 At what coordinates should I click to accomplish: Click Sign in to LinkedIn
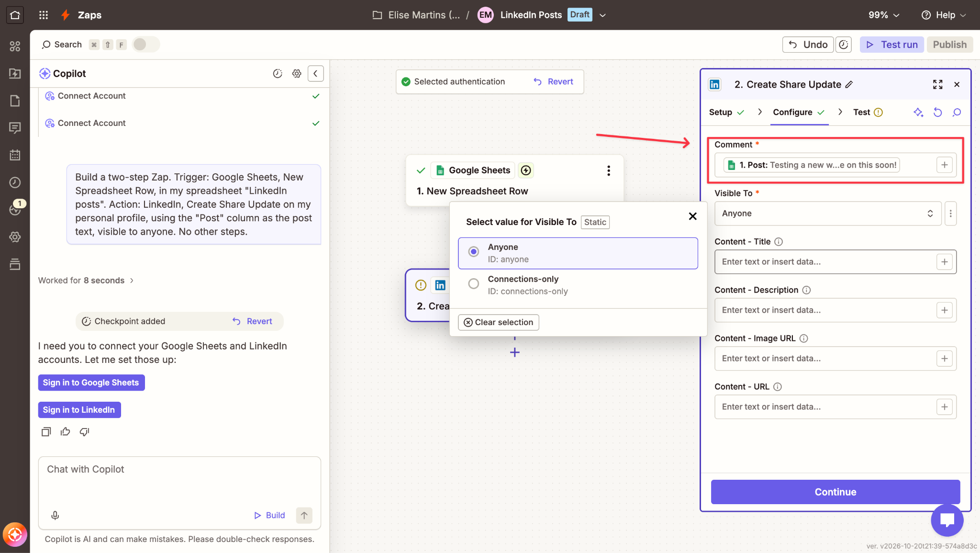[x=79, y=410]
